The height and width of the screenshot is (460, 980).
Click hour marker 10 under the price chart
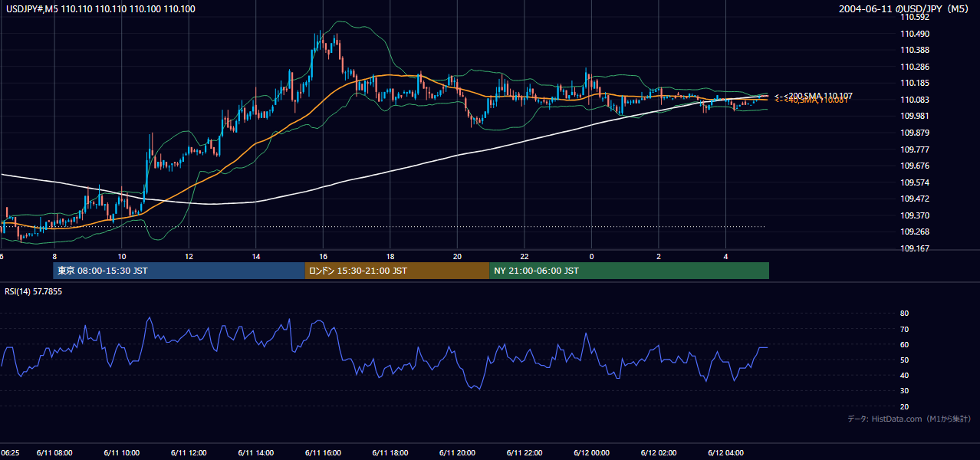pos(122,255)
